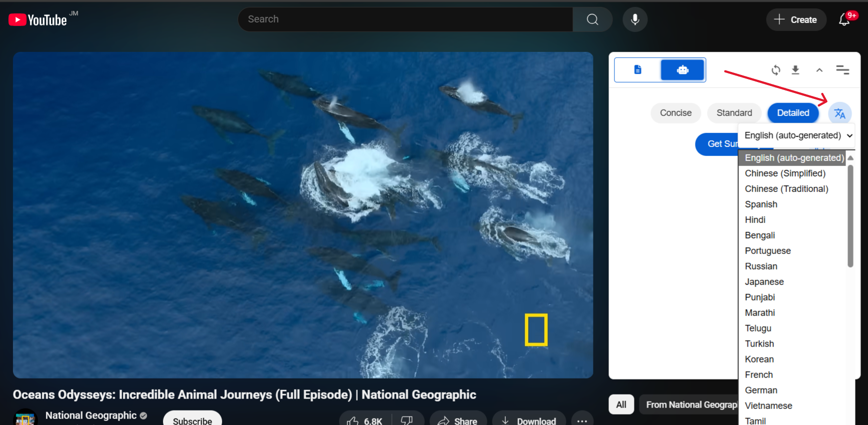
Task: Click into the YouTube search field
Action: click(x=405, y=19)
